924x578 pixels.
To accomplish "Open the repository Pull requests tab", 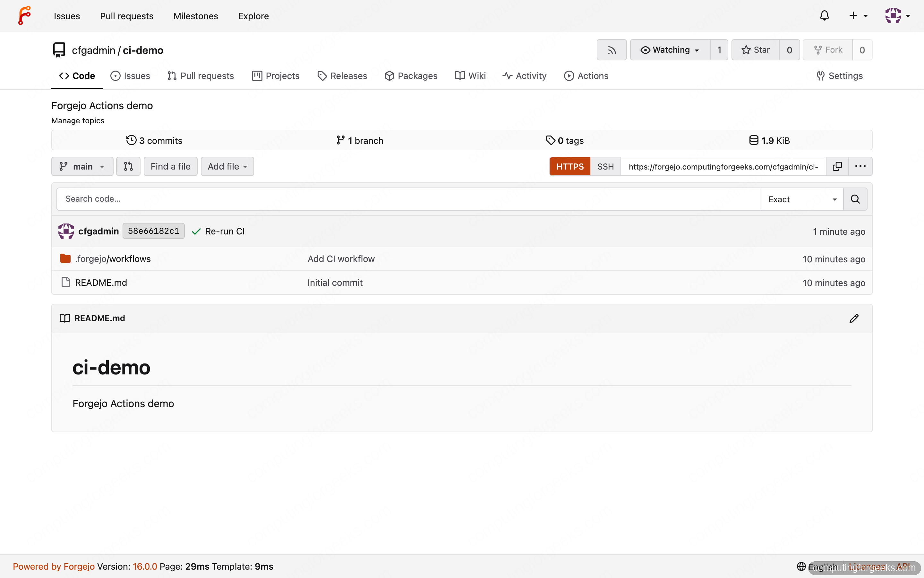I will (x=201, y=76).
